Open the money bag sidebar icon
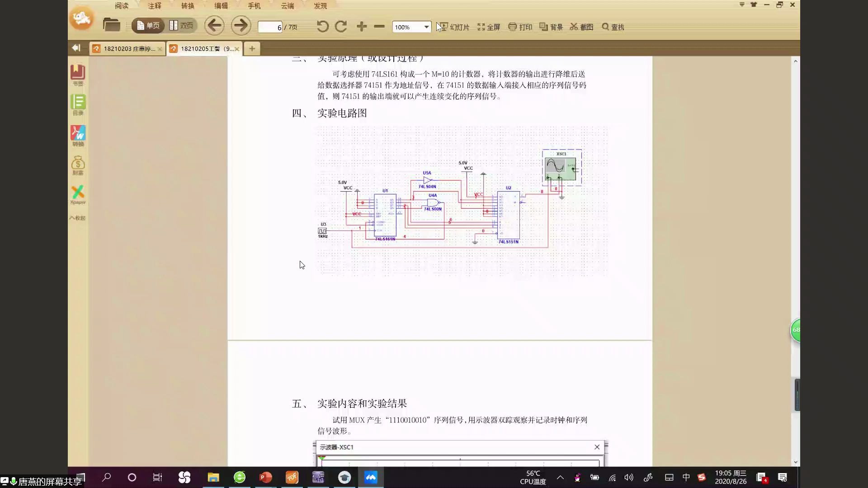Screen dimensions: 868x488 pos(78,165)
